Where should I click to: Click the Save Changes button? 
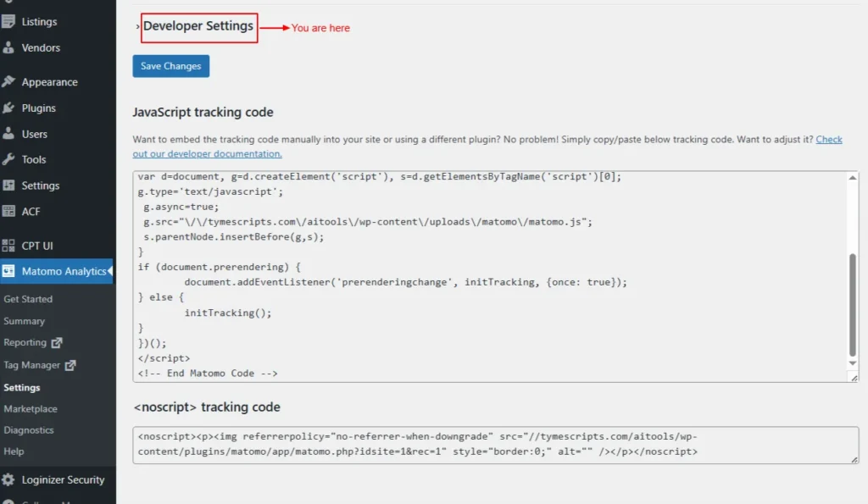tap(170, 66)
